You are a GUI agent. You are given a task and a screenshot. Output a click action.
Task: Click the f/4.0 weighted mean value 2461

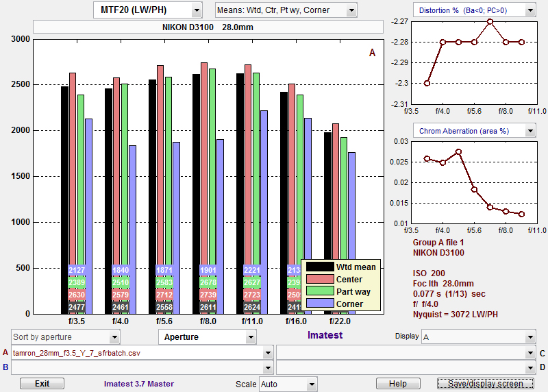(x=121, y=308)
